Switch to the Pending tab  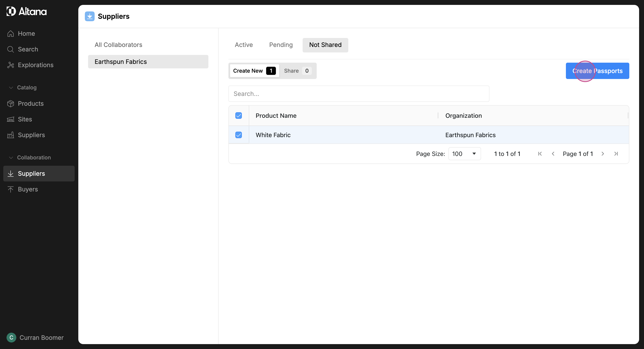click(281, 45)
